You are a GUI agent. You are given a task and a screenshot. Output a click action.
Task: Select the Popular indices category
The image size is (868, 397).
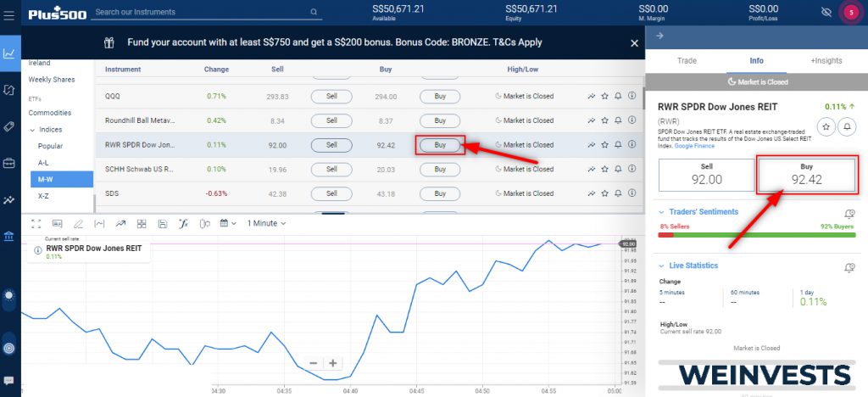point(50,146)
